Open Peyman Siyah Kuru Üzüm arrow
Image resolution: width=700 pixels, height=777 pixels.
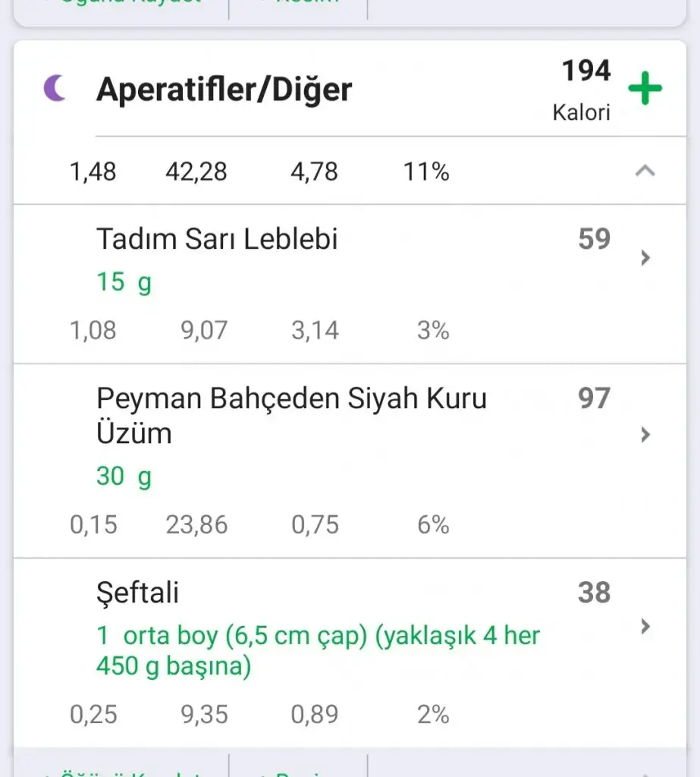[x=645, y=435]
